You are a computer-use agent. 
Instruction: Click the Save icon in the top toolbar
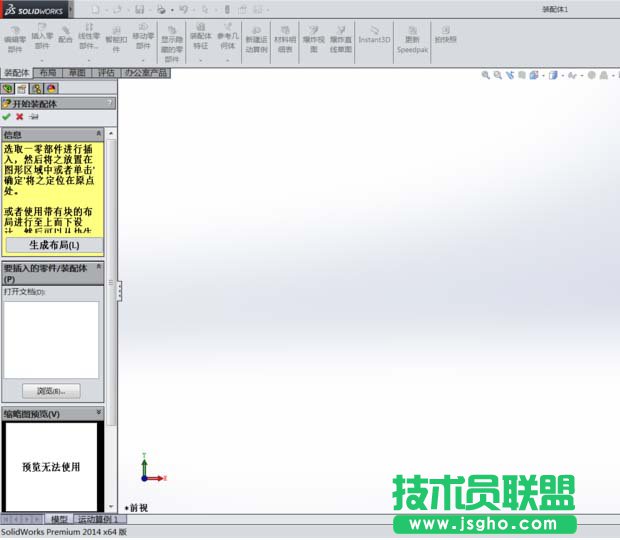(x=140, y=9)
